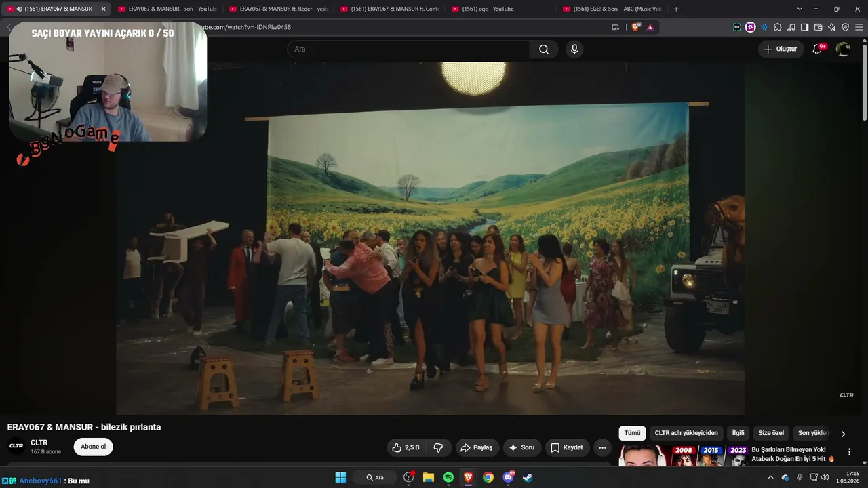Screen dimensions: 868x488
Task: Open the Windows Start menu
Action: pyautogui.click(x=340, y=477)
